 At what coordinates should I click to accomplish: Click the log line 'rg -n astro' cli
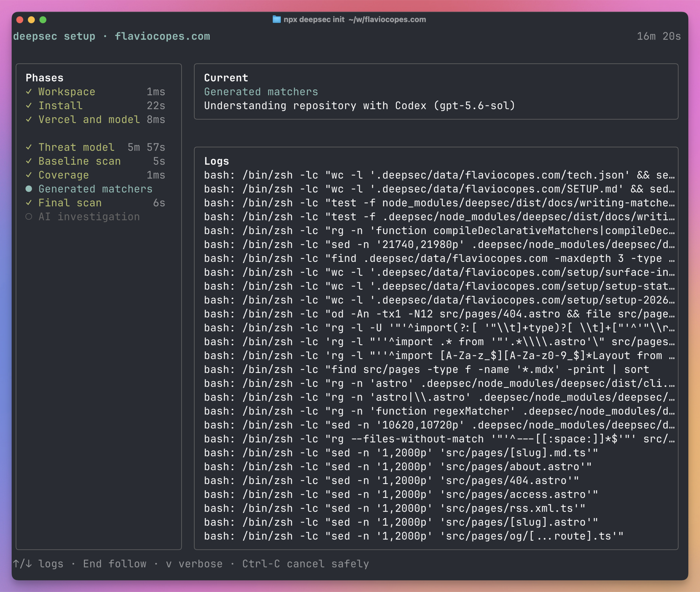[439, 383]
